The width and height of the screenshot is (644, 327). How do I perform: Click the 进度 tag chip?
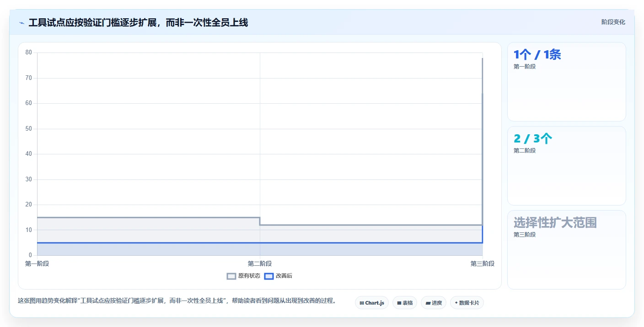[434, 303]
